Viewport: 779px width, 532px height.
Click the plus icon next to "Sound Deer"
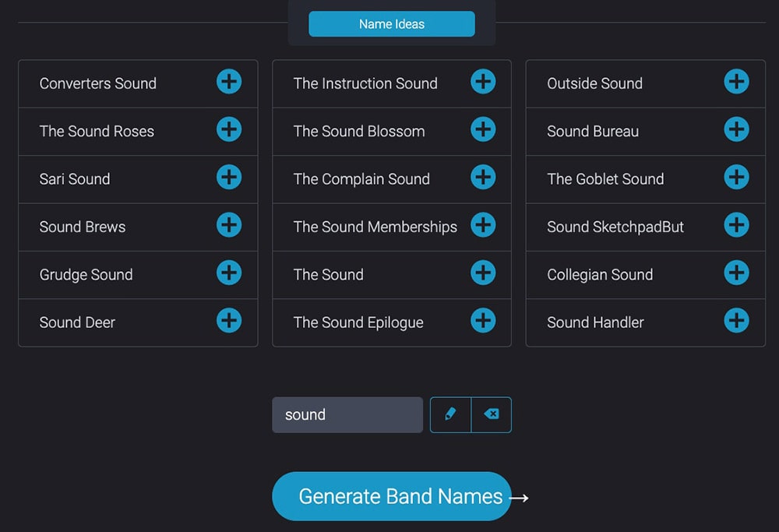tap(229, 320)
